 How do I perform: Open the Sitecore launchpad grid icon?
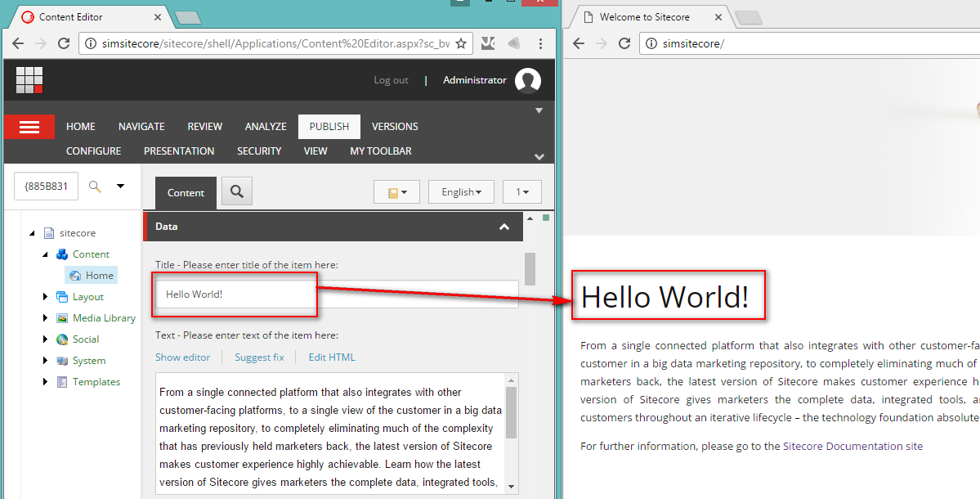(29, 80)
